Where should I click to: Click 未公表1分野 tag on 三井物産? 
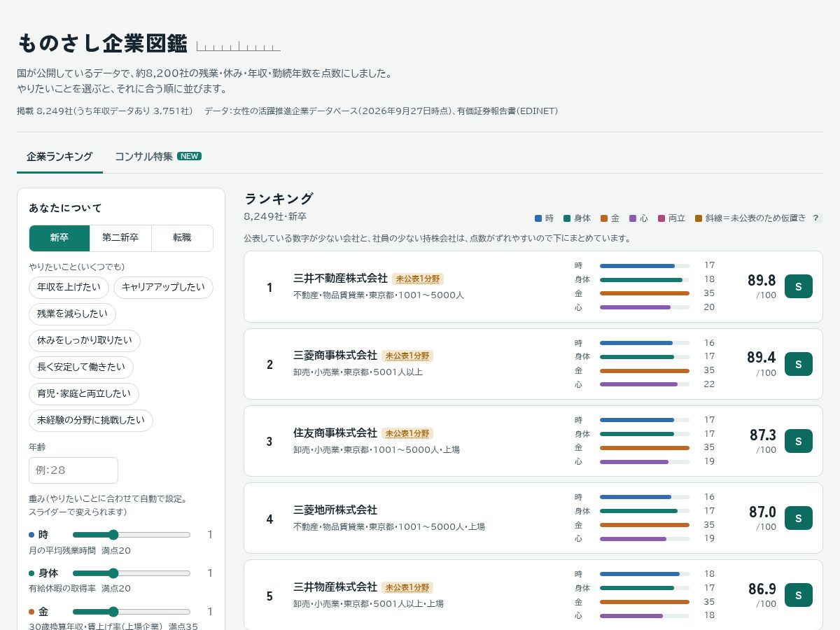(x=407, y=587)
